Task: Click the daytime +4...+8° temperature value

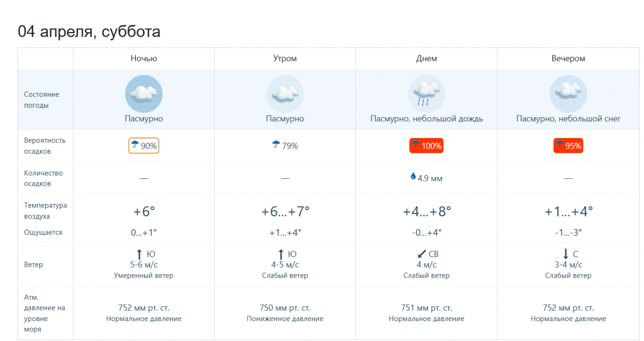Action: [x=426, y=211]
